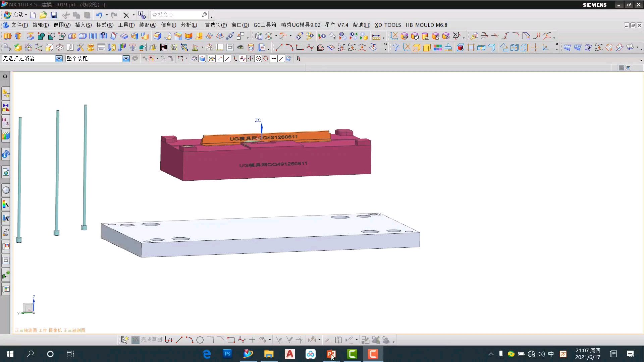Click the Windows Start button
This screenshot has height=362, width=644.
point(10,354)
